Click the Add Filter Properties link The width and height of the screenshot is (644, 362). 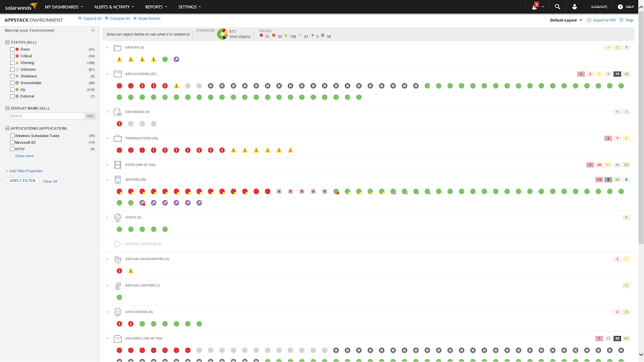(24, 171)
